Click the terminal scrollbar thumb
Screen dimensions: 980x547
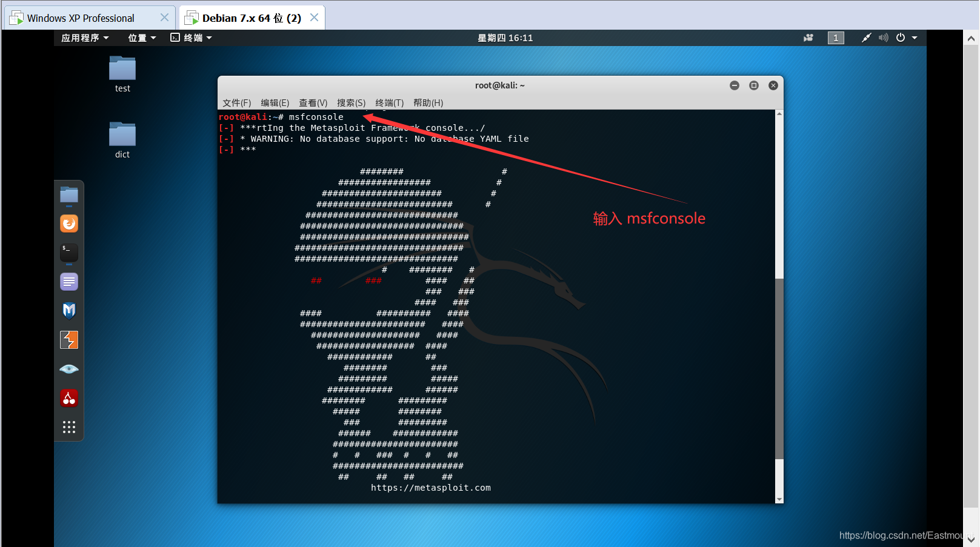pyautogui.click(x=779, y=368)
